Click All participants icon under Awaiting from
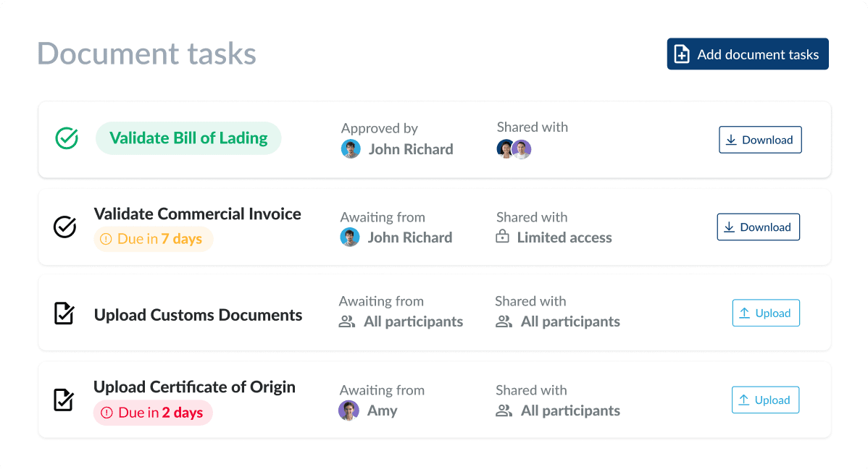 point(347,321)
